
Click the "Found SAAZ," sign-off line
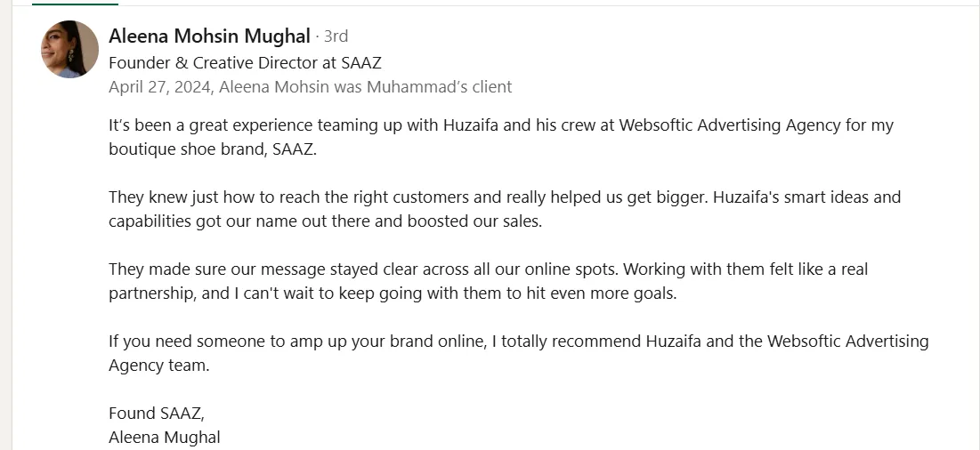click(x=157, y=414)
